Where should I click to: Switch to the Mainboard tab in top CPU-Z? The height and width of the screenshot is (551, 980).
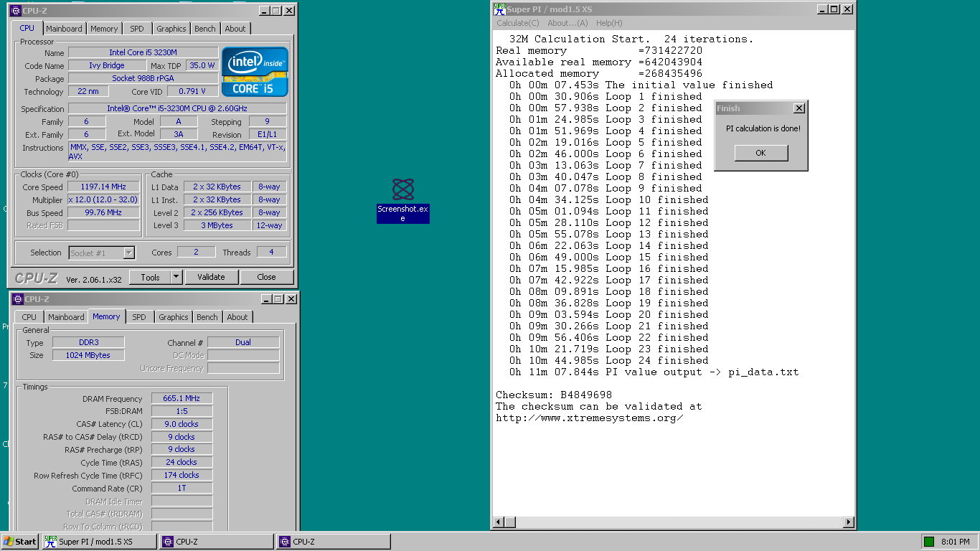pyautogui.click(x=64, y=29)
